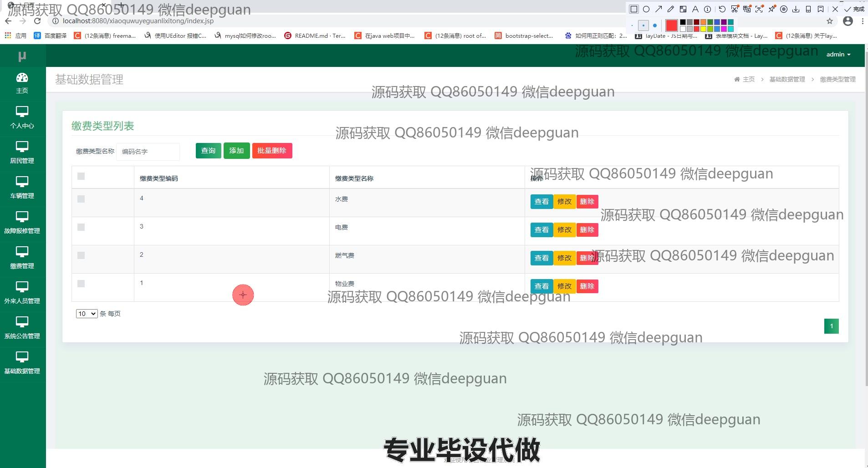Select the mosaic blur tool

pos(683,9)
